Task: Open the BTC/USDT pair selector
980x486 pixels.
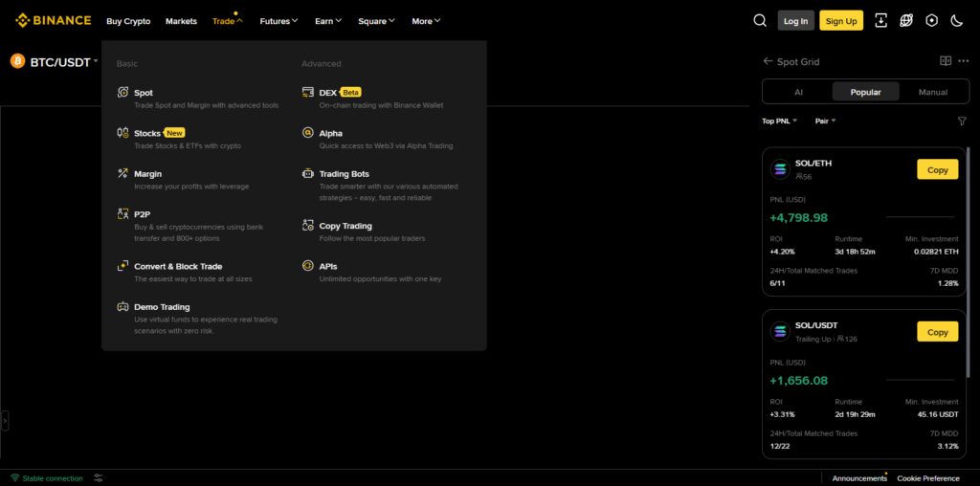Action: 64,62
